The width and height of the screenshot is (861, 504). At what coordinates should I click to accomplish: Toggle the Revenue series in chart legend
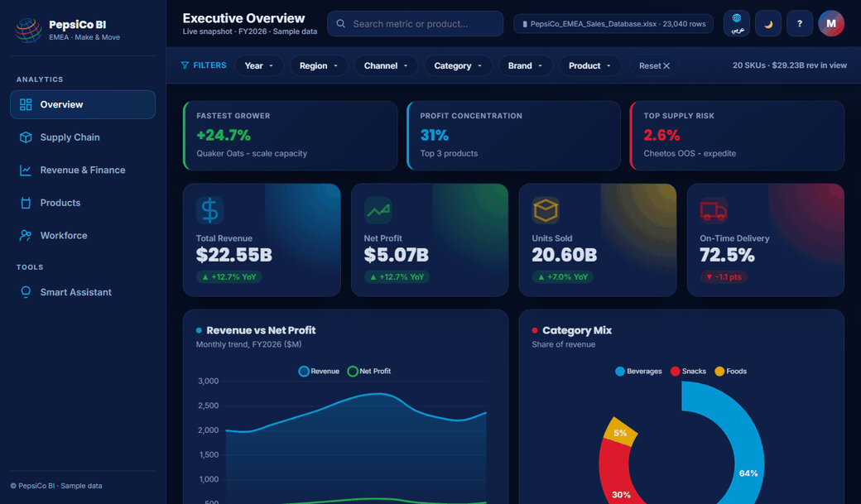[319, 371]
